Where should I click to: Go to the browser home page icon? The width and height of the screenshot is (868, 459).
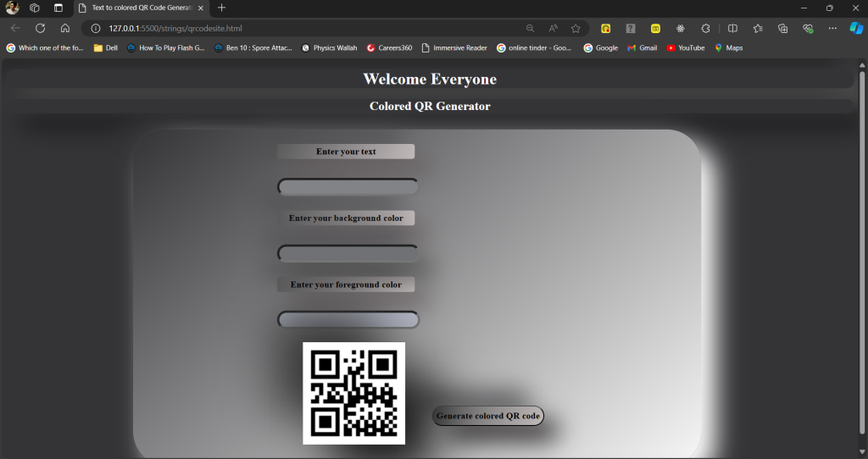pos(65,28)
